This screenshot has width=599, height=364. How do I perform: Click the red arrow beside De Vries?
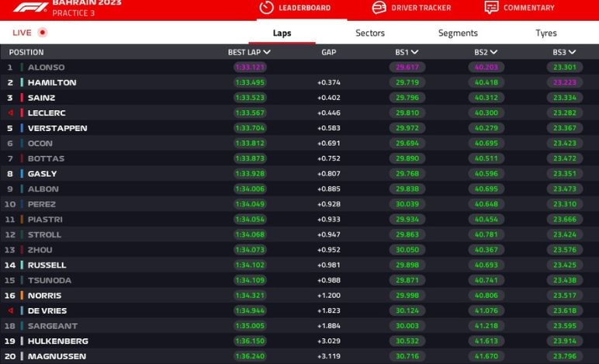click(10, 310)
